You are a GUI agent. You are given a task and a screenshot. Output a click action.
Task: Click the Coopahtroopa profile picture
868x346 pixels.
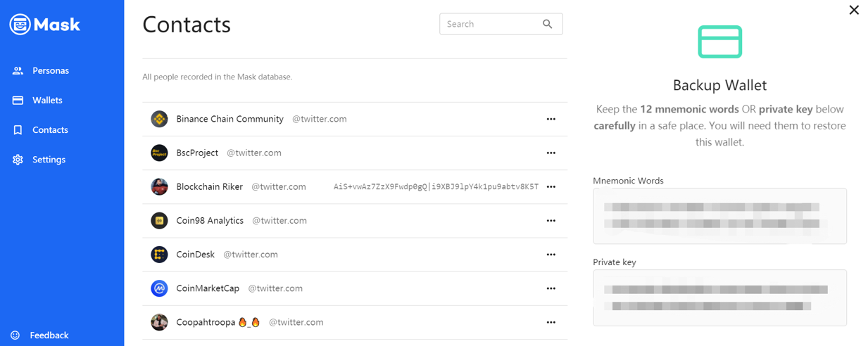[x=159, y=322]
